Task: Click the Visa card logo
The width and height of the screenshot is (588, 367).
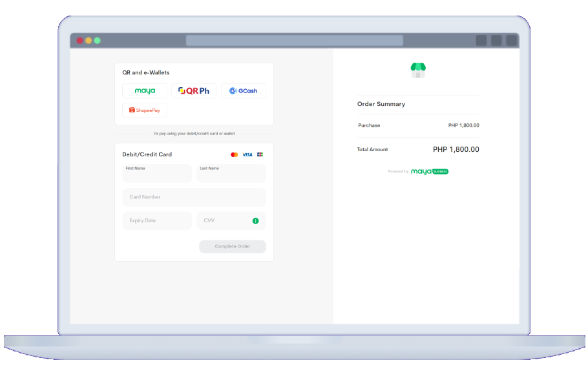Action: pos(247,155)
